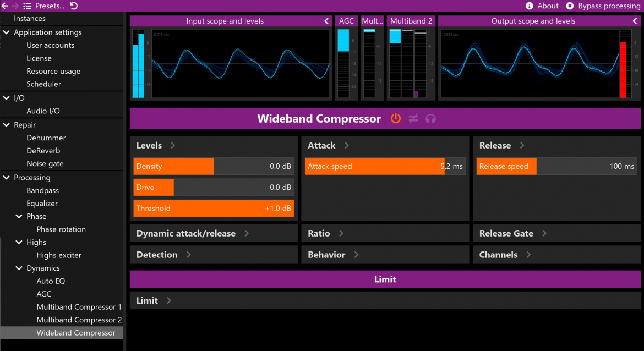Open Highs exciter in the sidebar

pos(59,255)
